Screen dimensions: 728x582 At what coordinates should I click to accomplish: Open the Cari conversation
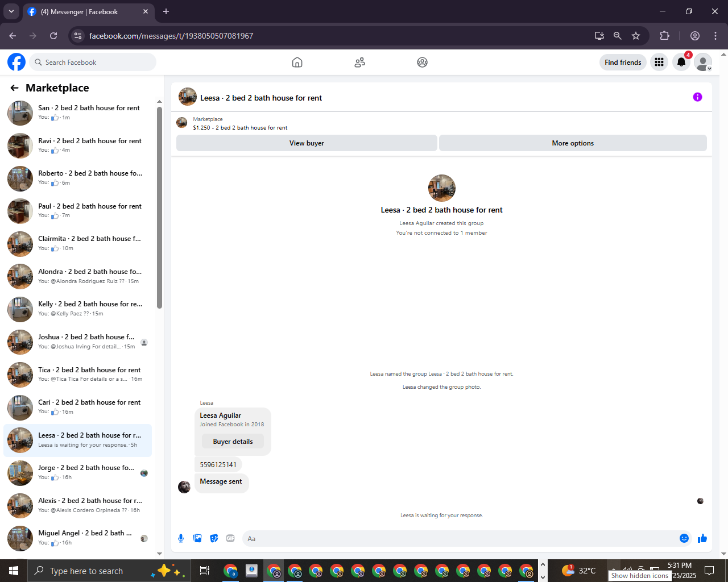click(x=78, y=408)
